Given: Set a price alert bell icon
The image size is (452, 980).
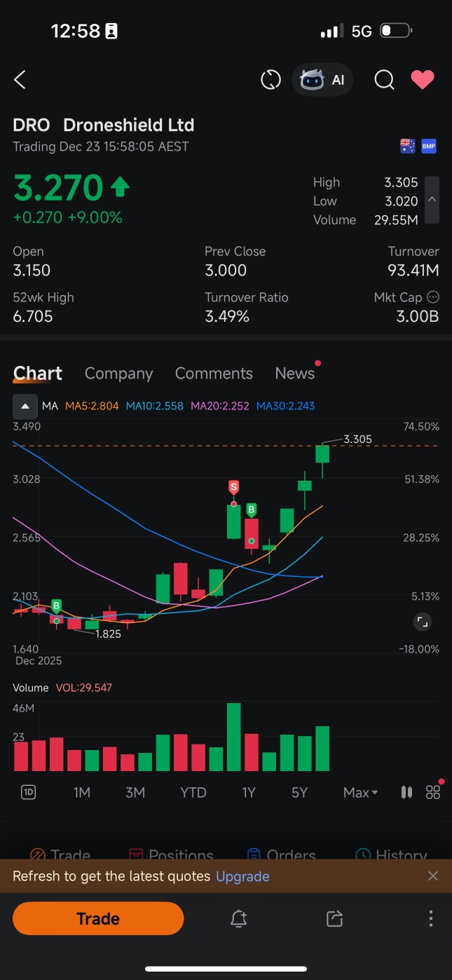Looking at the screenshot, I should pyautogui.click(x=239, y=918).
